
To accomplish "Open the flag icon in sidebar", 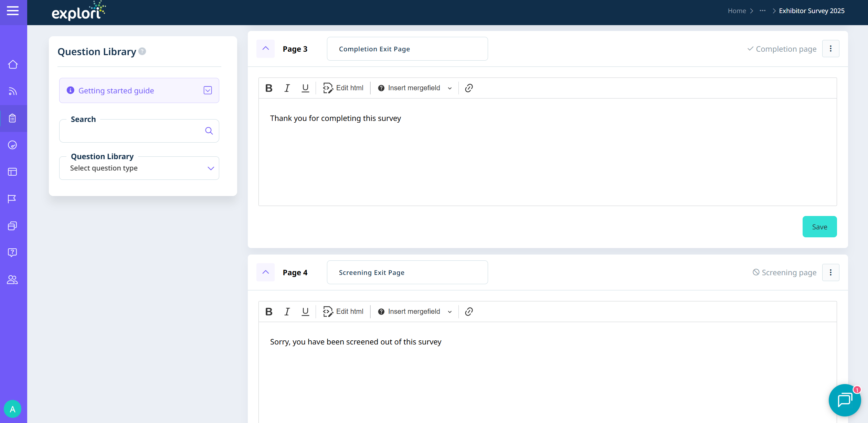I will point(12,199).
